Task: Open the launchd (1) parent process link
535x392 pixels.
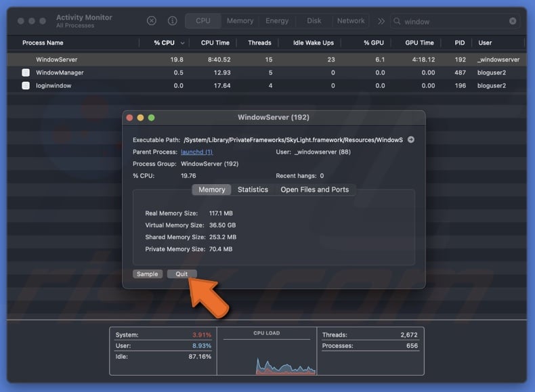Action: point(196,152)
